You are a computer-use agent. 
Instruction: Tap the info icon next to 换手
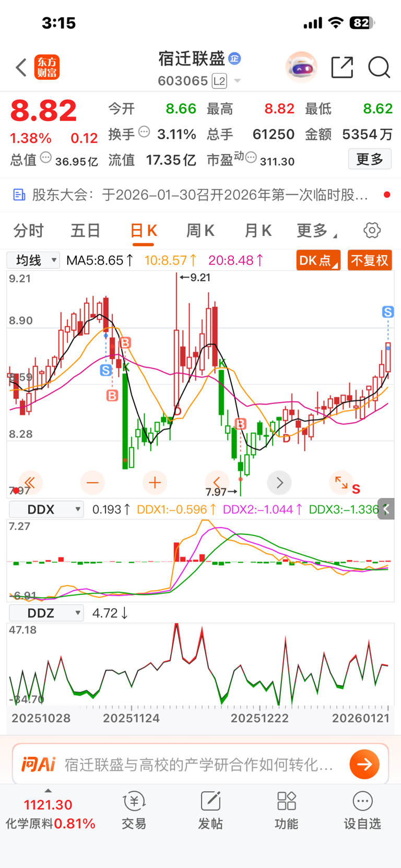(145, 132)
